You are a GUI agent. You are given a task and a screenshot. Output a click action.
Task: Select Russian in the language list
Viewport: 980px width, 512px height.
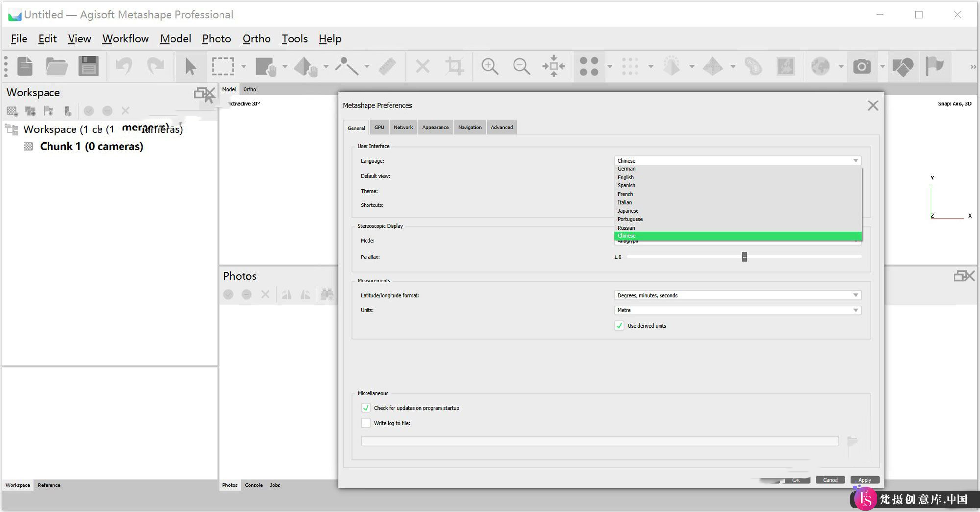pos(738,228)
